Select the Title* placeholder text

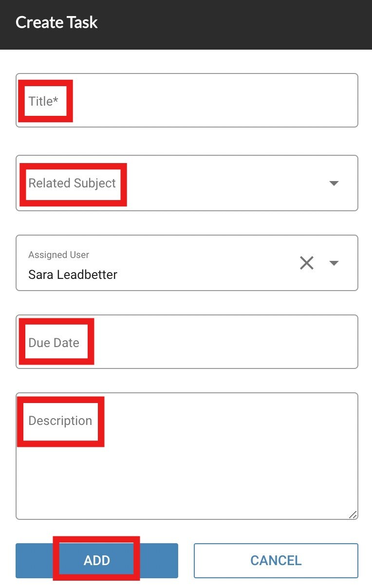coord(43,101)
